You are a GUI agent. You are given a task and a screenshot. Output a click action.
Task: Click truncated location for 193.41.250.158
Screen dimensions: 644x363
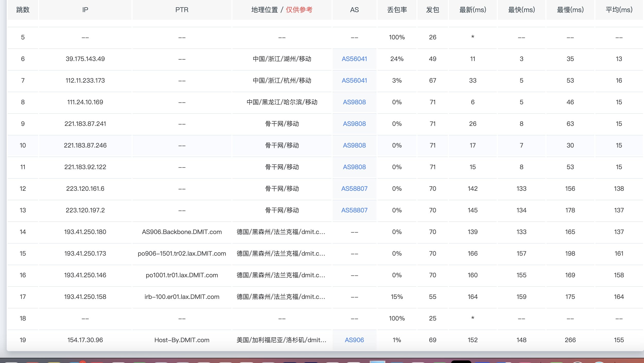[281, 297]
